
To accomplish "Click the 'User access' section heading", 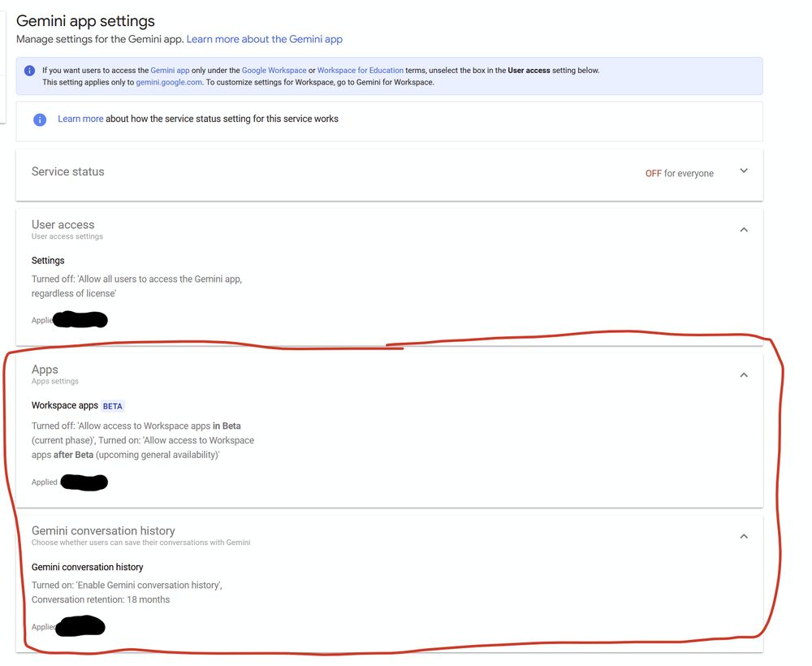I will click(63, 225).
